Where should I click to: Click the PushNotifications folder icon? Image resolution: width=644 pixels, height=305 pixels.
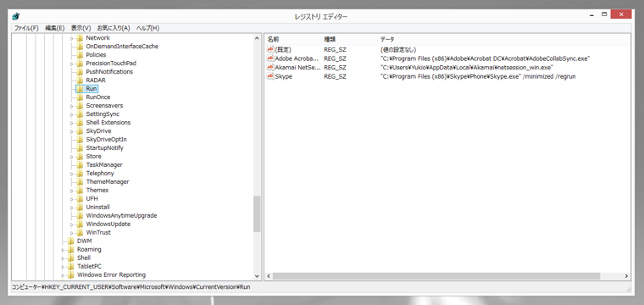tap(80, 71)
